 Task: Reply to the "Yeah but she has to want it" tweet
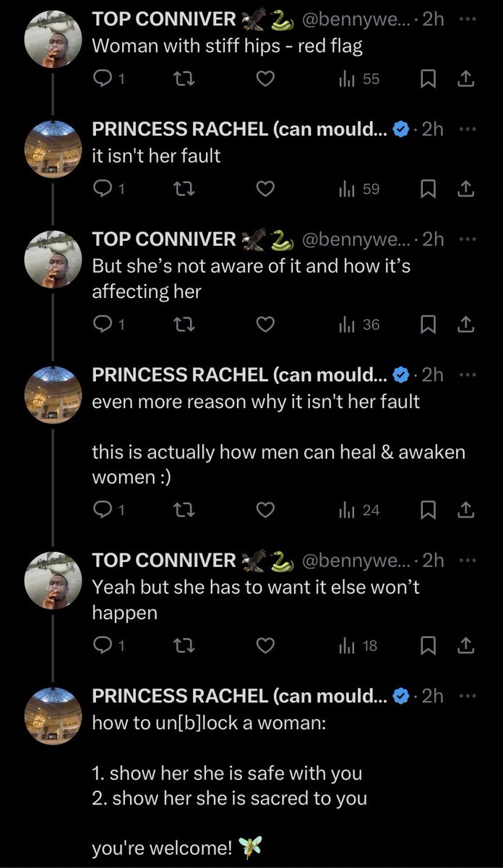coord(105,646)
